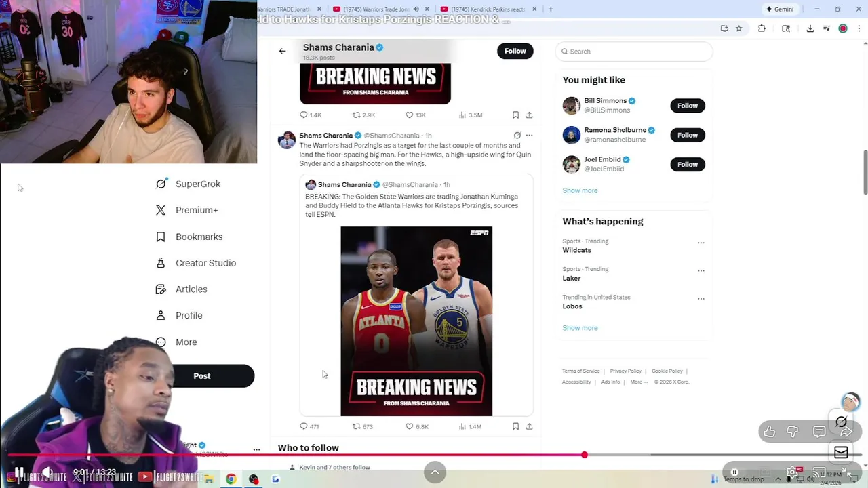This screenshot has height=488, width=868.
Task: Mute the YouTube video volume
Action: tap(47, 472)
